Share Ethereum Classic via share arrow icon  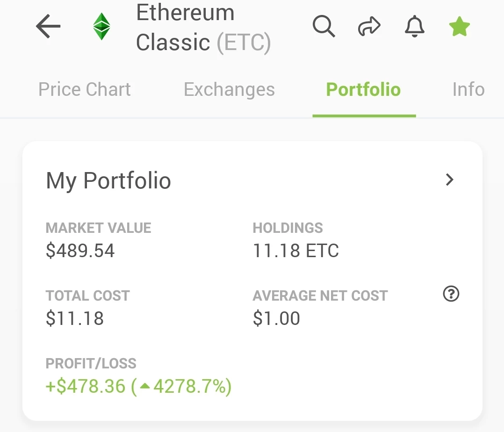pyautogui.click(x=369, y=26)
